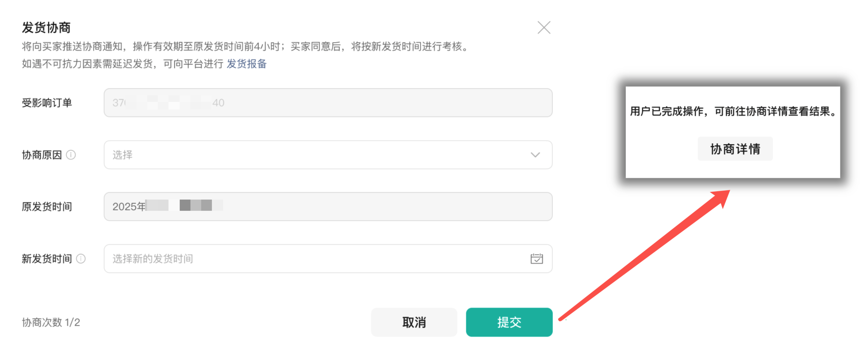
Task: Click the disabled 受影响订单 number field
Action: 328,103
